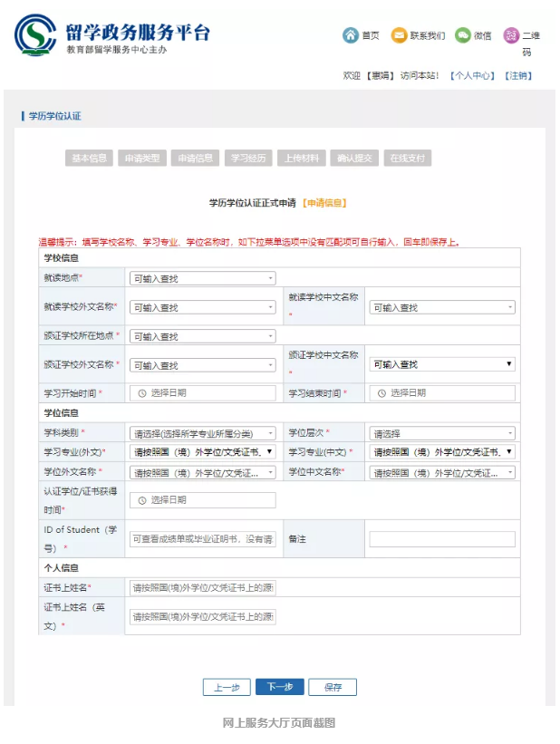Image resolution: width=560 pixels, height=744 pixels.
Task: Click clock icon in 学习结束时间 field
Action: coord(381,393)
